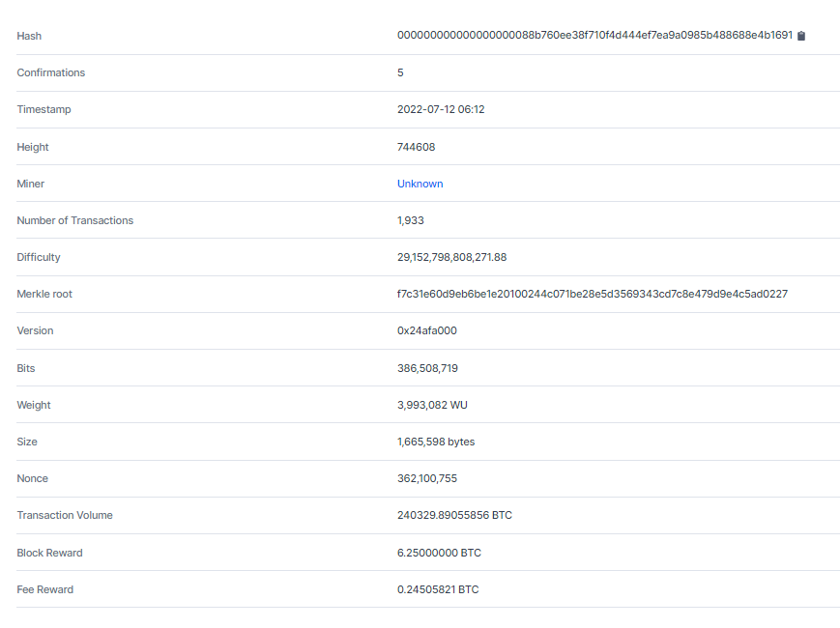Click the Timestamp label

click(x=43, y=109)
